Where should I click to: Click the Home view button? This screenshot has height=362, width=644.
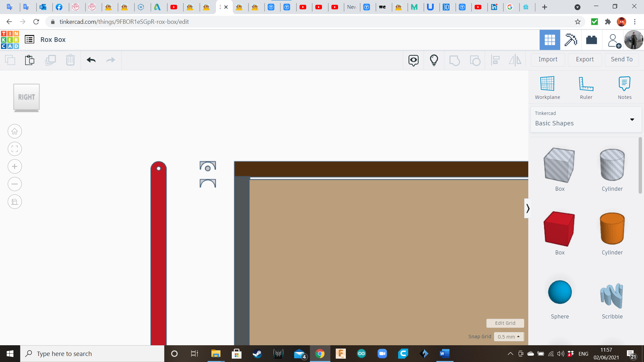click(x=15, y=131)
